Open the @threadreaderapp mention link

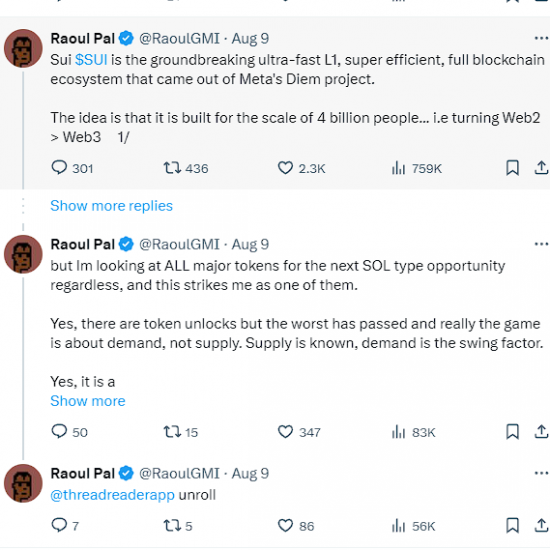tap(112, 495)
